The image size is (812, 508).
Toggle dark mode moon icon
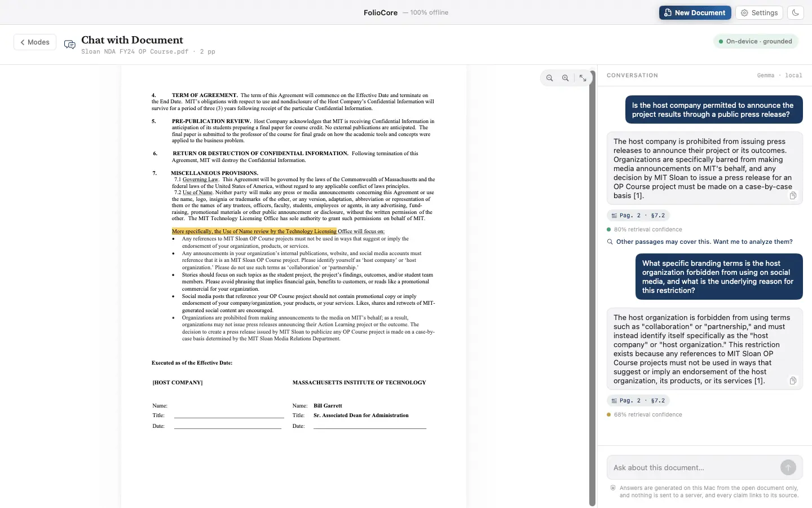click(795, 12)
